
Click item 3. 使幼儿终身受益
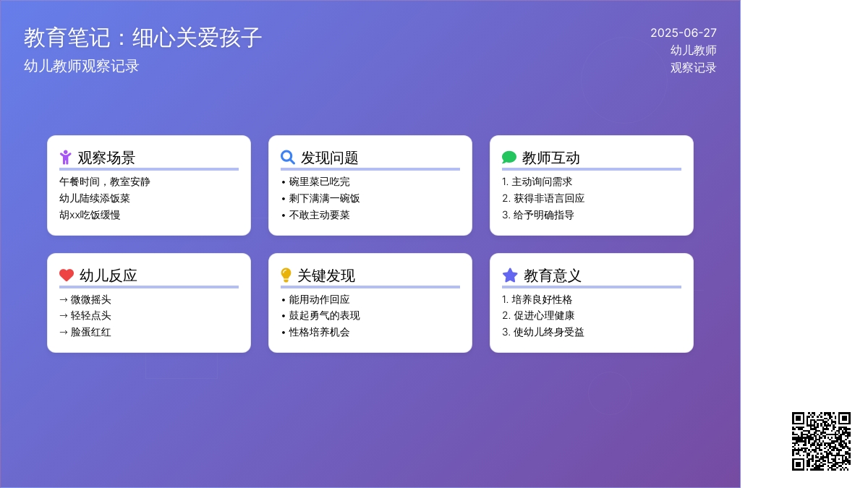[543, 332]
